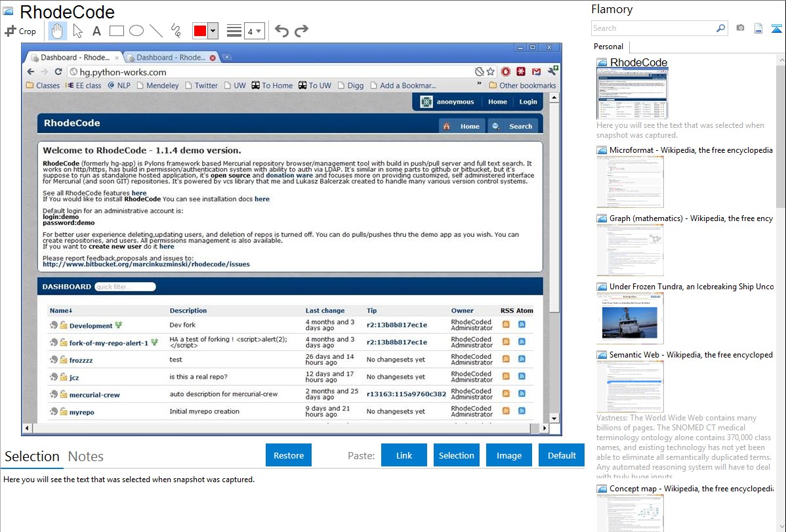Open the Microformat Wikipedia snapshot thumbnail

[x=630, y=182]
